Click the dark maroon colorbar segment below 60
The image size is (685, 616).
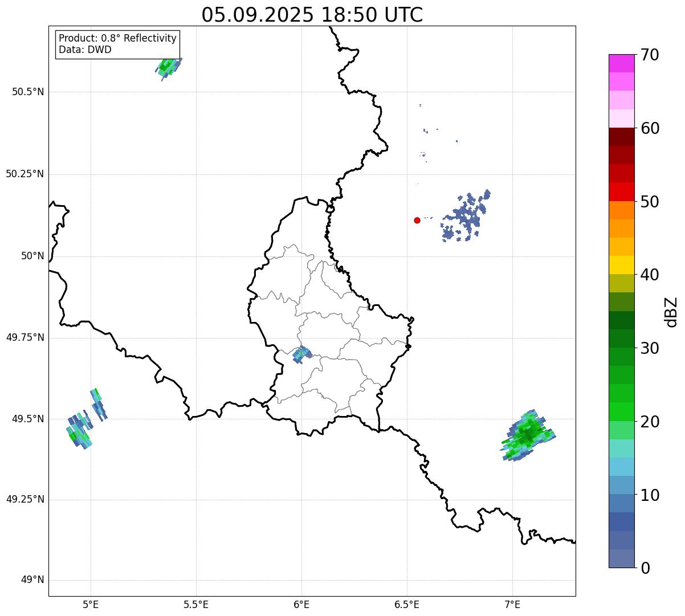pos(622,137)
